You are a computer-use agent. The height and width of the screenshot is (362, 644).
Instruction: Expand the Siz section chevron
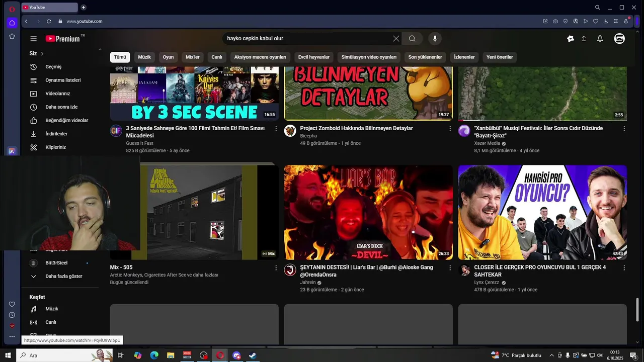click(42, 53)
